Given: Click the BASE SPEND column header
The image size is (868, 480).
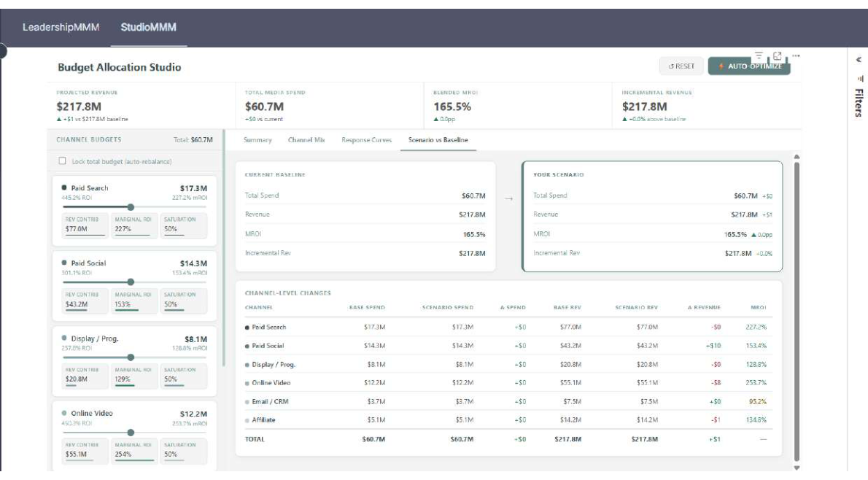Looking at the screenshot, I should pyautogui.click(x=367, y=308).
